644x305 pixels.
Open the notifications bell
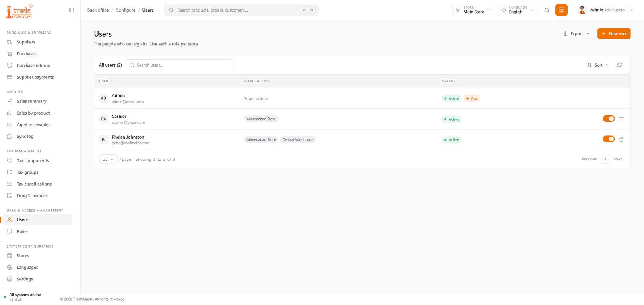[x=547, y=10]
